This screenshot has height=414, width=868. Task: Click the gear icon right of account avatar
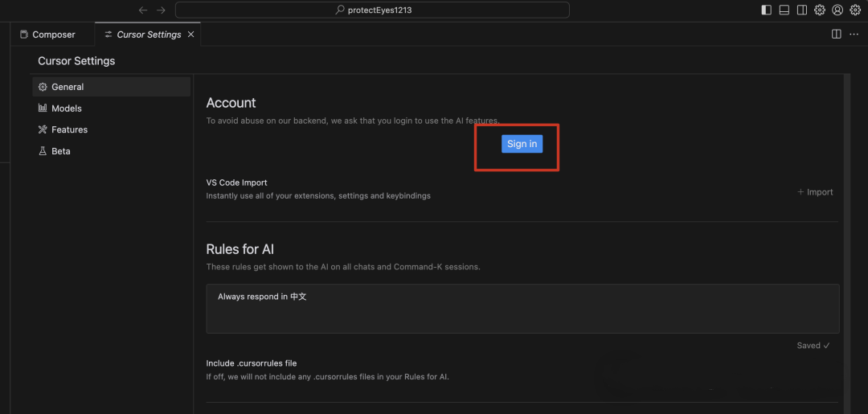[855, 10]
